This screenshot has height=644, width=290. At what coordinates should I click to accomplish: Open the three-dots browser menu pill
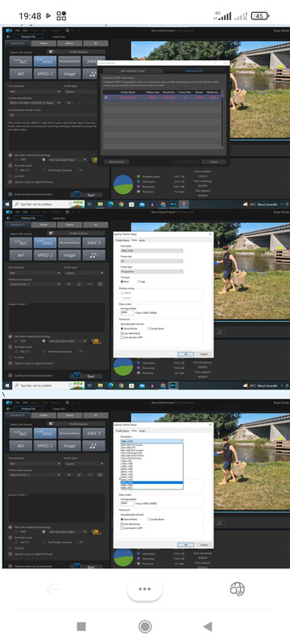(144, 589)
